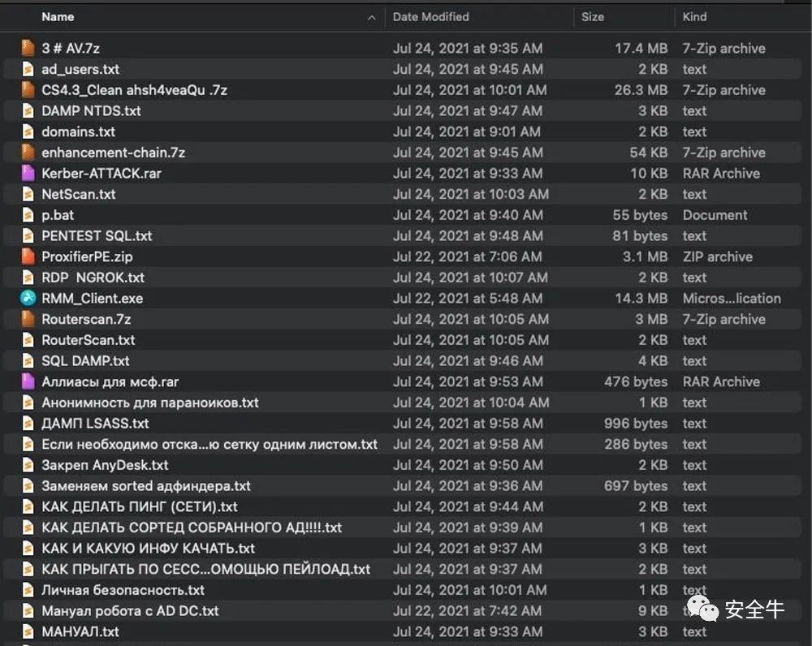The image size is (812, 646).
Task: Click the Kind value ZIP archive
Action: (717, 256)
